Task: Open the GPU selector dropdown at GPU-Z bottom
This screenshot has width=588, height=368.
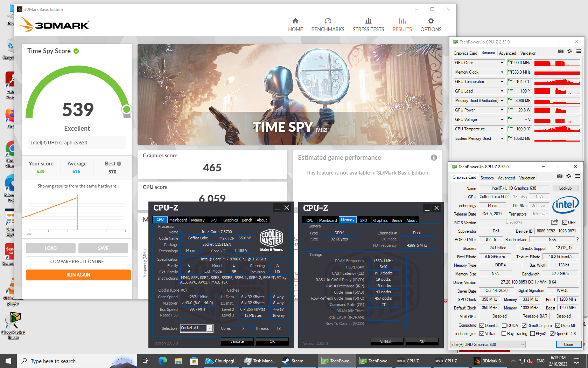Action: click(x=488, y=345)
